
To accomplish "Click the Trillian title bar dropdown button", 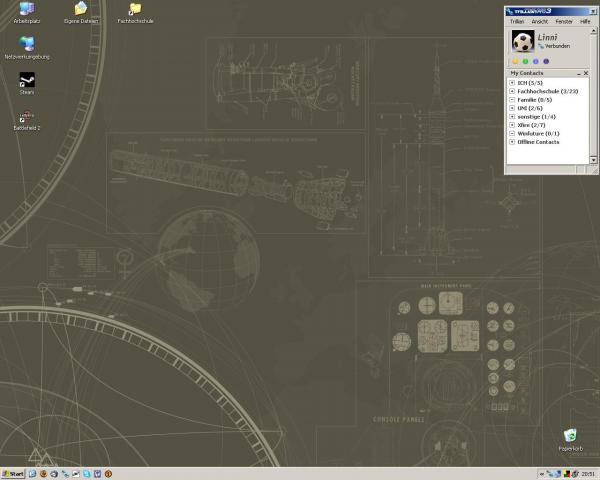I will (x=593, y=11).
